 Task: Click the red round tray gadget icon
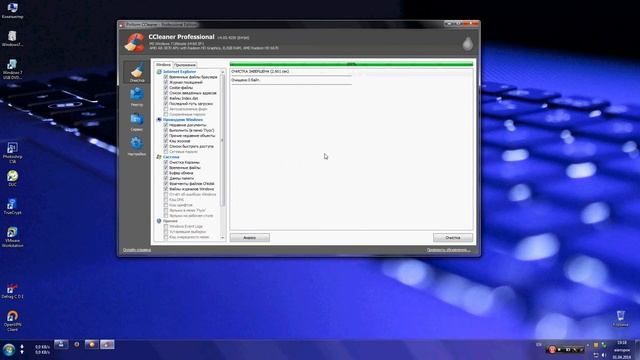[552, 349]
